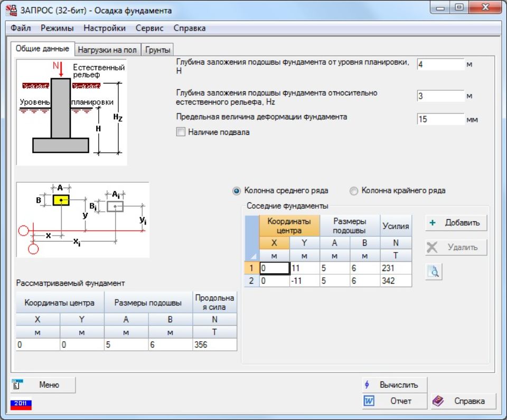Screen dimensions: 507x420
Task: Select Колонна крайнего ряда radio button
Action: [354, 191]
